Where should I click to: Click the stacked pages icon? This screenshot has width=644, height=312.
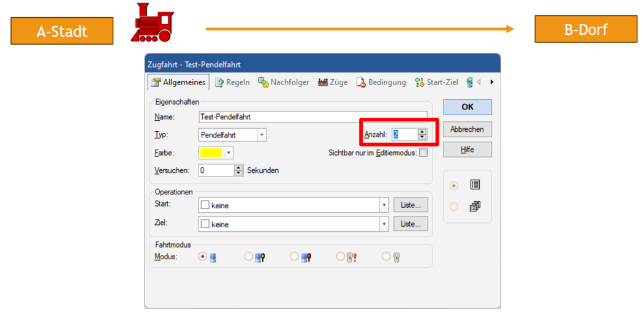tap(475, 207)
